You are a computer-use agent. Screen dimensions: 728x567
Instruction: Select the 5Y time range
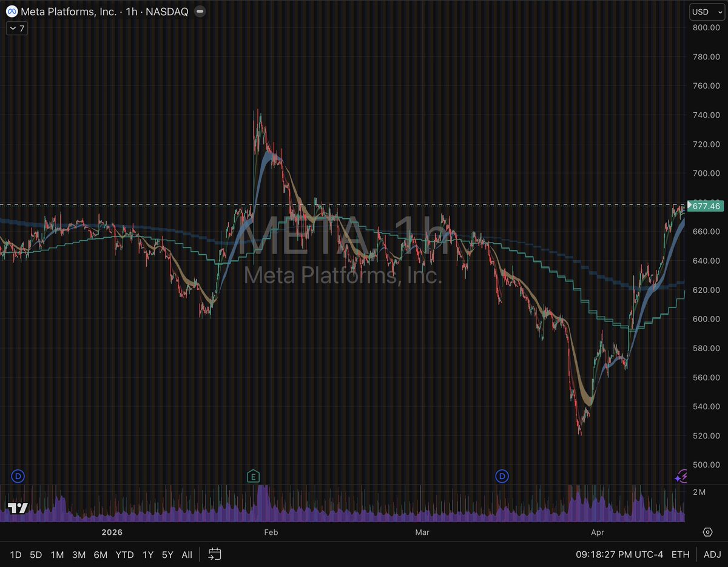167,554
